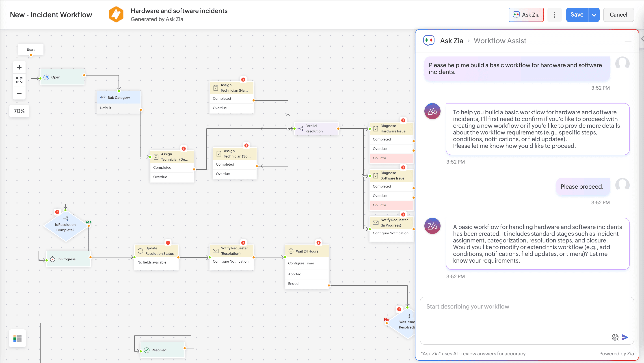Click the timer icon on Wait 24 Hours
This screenshot has height=363, width=644.
coord(291,251)
